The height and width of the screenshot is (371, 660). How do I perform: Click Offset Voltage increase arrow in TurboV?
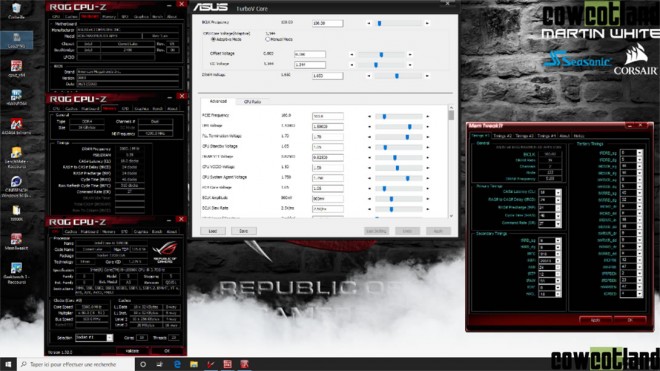410,55
